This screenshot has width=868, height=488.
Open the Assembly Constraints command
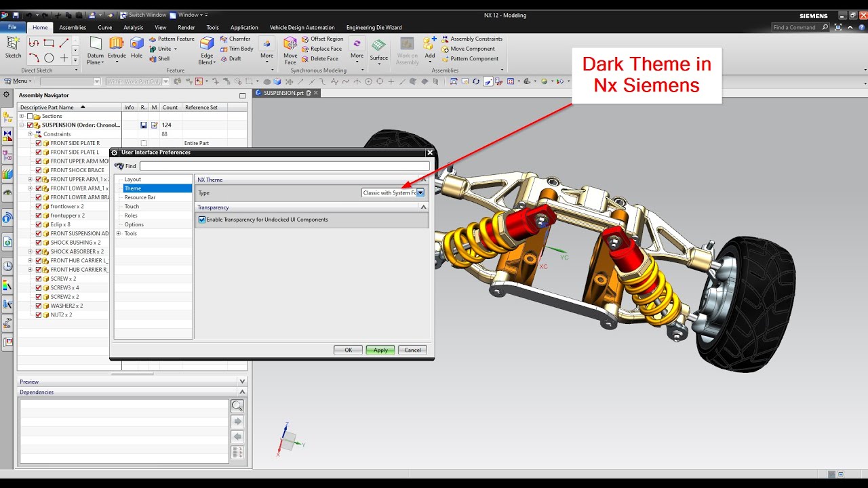pyautogui.click(x=472, y=39)
